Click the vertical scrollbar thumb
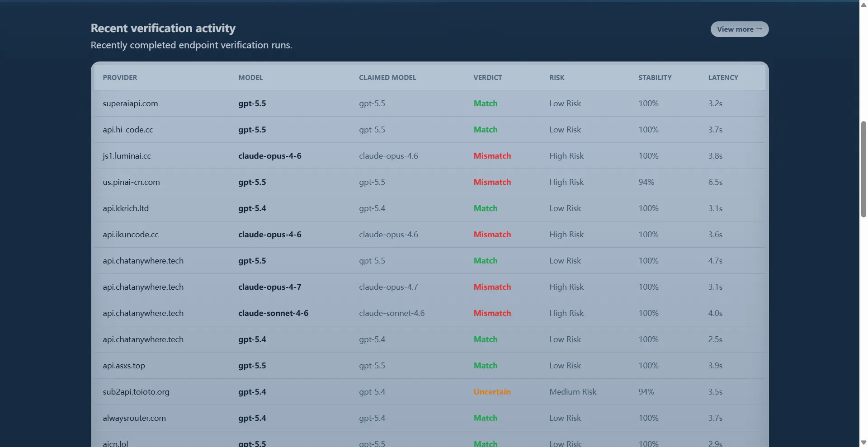This screenshot has height=447, width=868. pyautogui.click(x=863, y=169)
